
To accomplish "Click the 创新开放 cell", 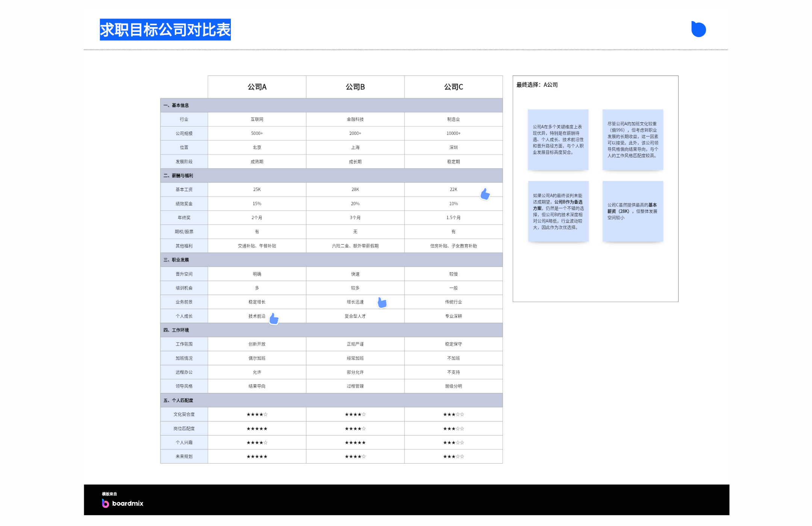I will (257, 344).
